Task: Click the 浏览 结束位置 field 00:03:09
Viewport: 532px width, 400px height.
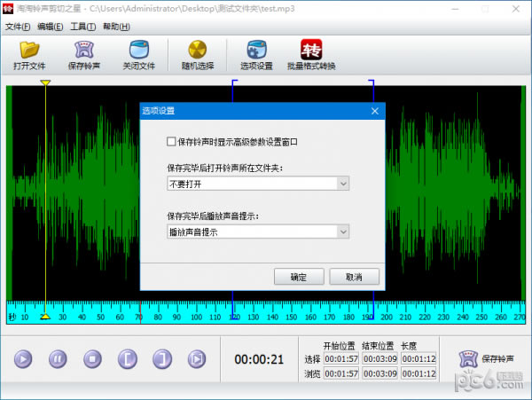Action: 380,373
